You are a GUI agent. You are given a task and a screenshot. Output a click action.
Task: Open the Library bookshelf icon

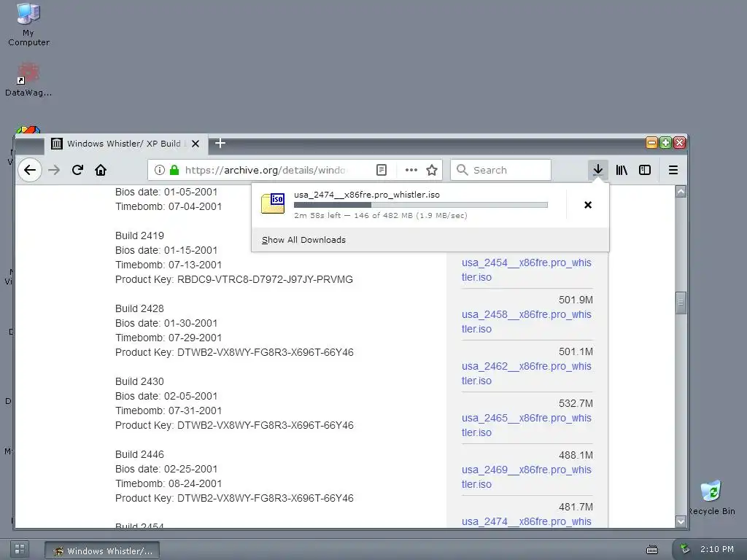[x=622, y=170]
